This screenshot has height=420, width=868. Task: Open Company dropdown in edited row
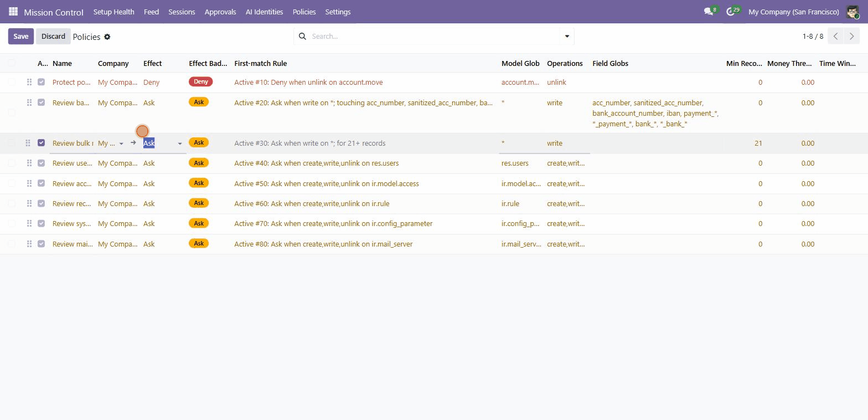pyautogui.click(x=121, y=144)
